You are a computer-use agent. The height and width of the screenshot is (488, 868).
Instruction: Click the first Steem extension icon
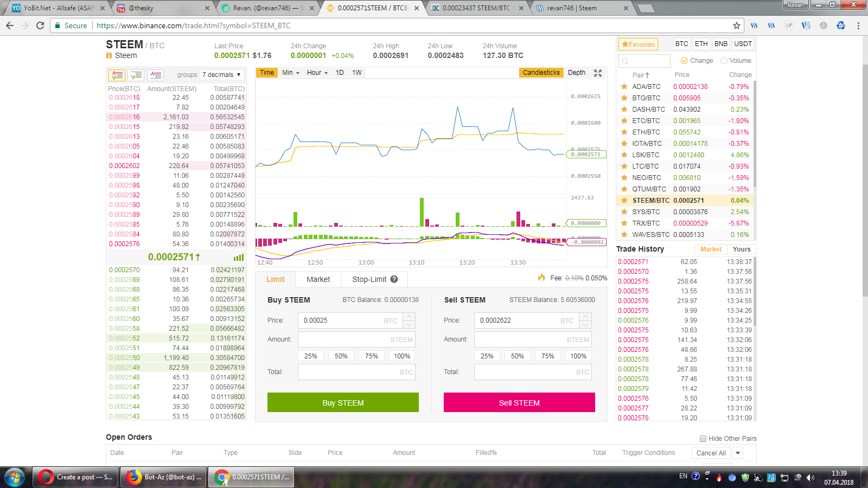pos(754,25)
